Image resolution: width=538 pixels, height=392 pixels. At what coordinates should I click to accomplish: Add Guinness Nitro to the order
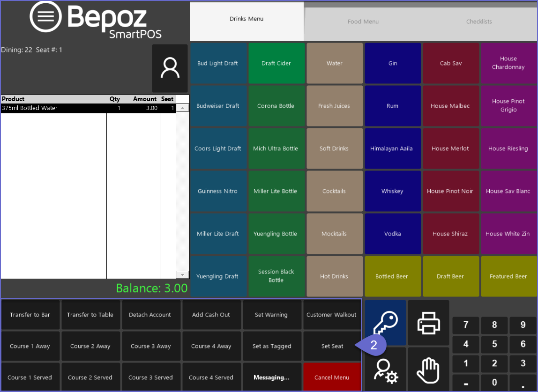click(217, 191)
